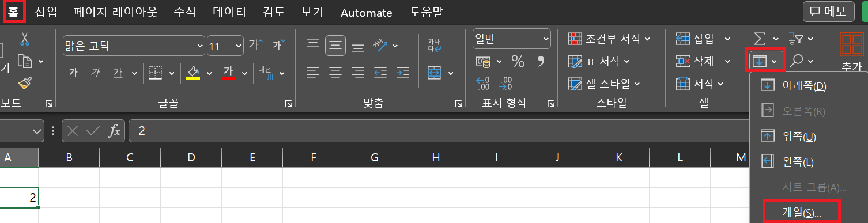Apply accounting number format icon

[x=483, y=61]
